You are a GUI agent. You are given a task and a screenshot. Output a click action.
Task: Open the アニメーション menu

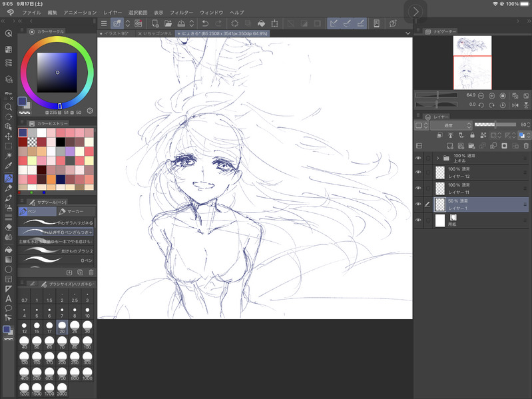80,13
